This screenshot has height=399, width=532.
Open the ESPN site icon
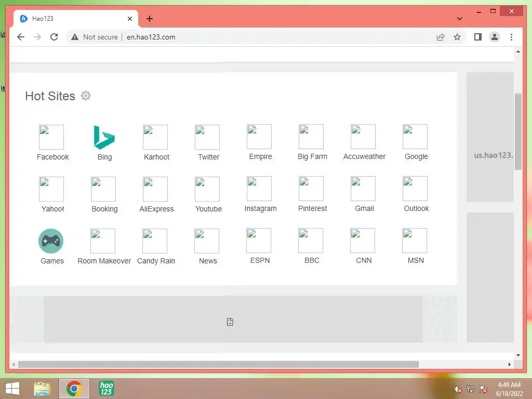pyautogui.click(x=259, y=241)
